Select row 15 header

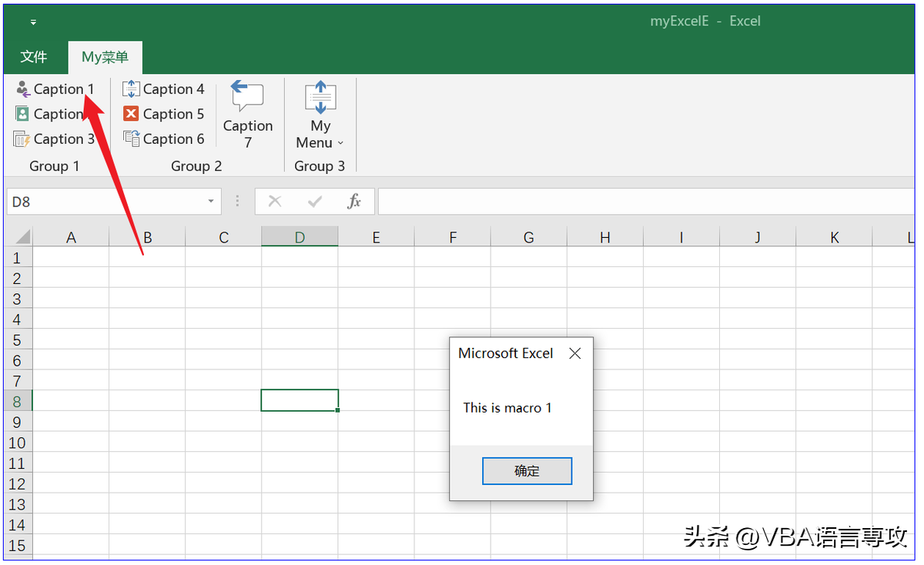click(18, 546)
